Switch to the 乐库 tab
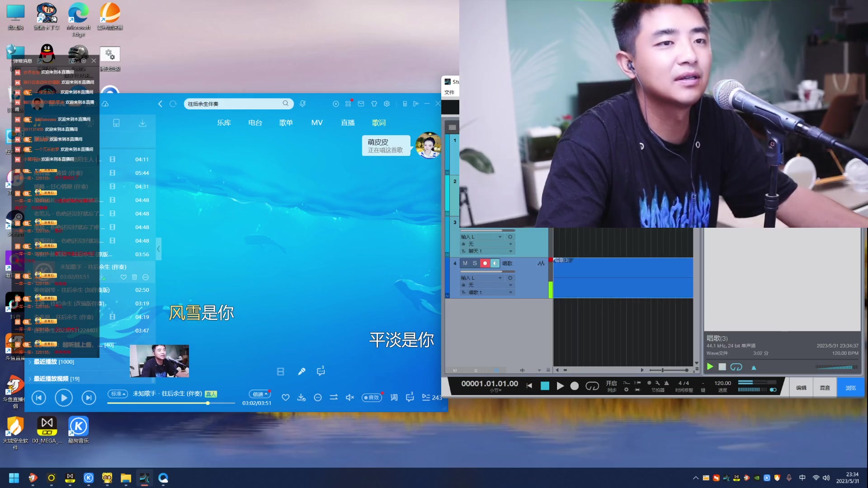Viewport: 868px width, 488px height. click(224, 123)
